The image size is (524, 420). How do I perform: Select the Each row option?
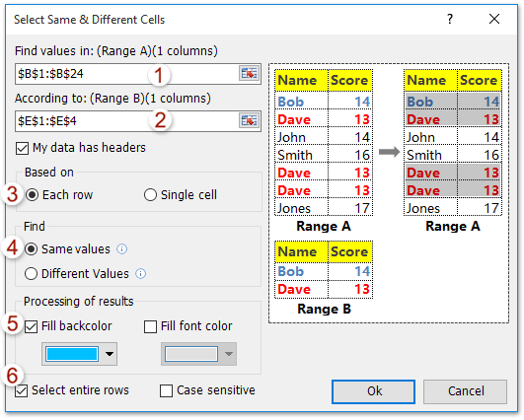click(33, 195)
